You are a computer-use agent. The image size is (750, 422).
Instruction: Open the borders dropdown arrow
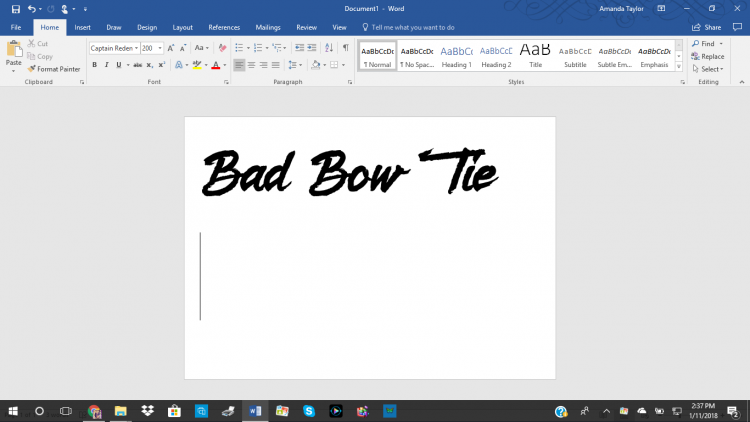click(x=343, y=65)
